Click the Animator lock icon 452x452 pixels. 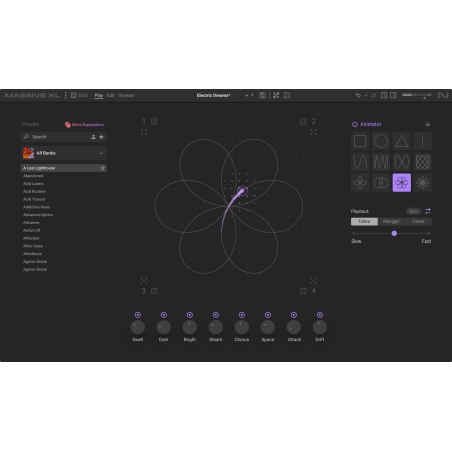click(x=428, y=124)
